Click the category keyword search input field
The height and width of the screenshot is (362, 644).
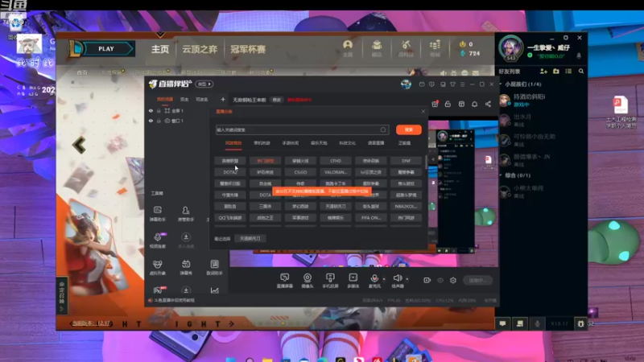click(x=302, y=130)
